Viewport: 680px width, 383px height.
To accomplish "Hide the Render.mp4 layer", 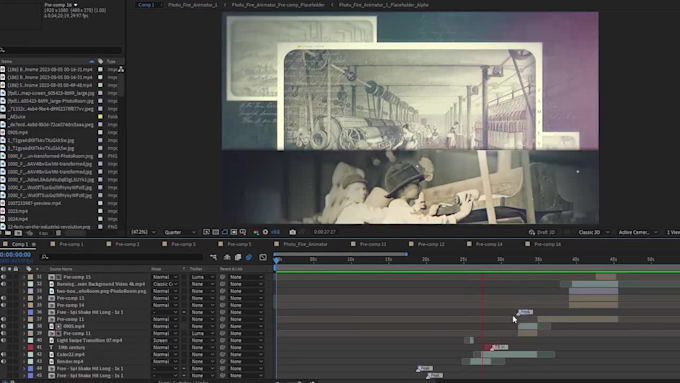I will [x=3, y=361].
